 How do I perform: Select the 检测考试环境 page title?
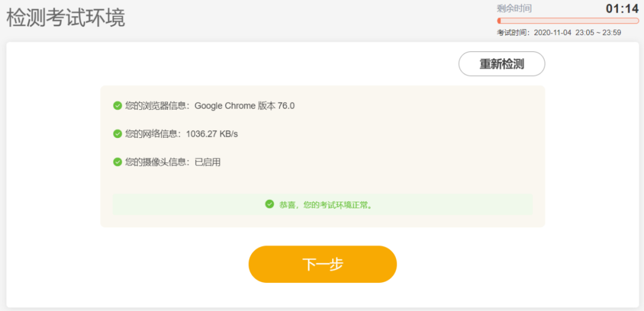coord(66,17)
